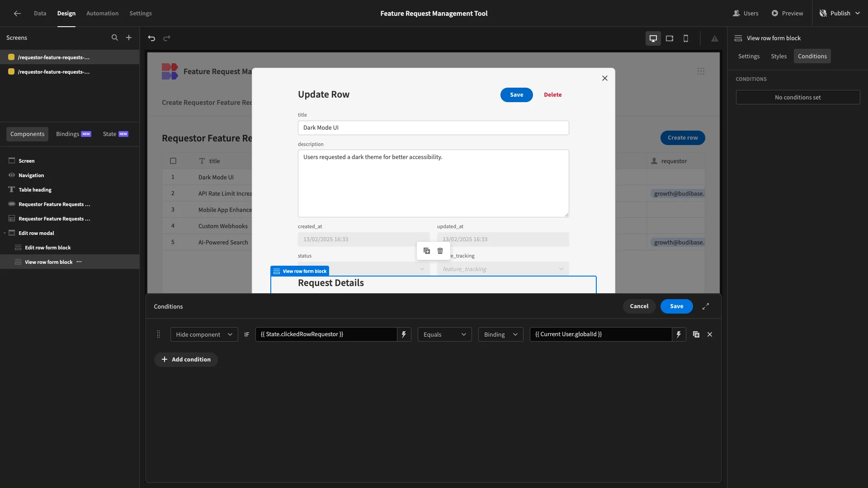Add a new condition

tap(186, 359)
